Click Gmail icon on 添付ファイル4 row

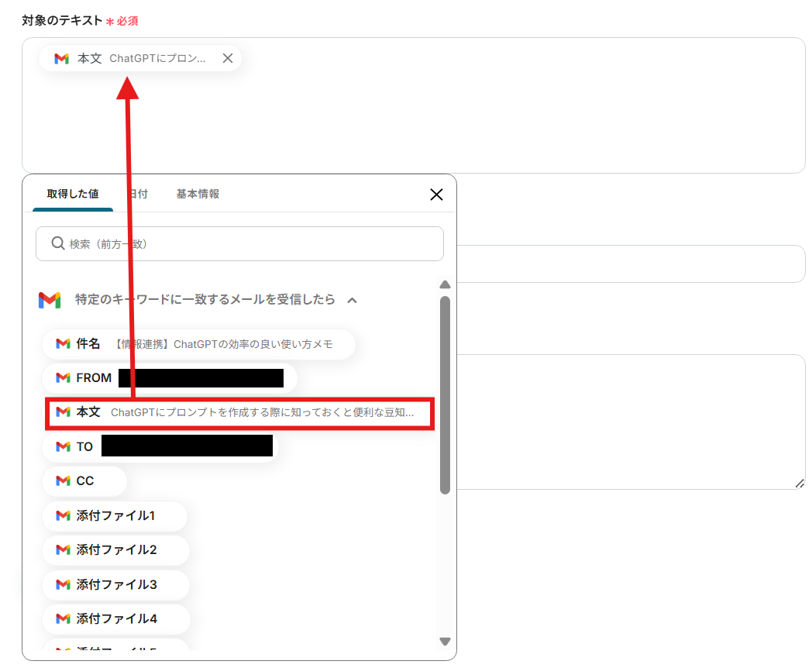(64, 619)
